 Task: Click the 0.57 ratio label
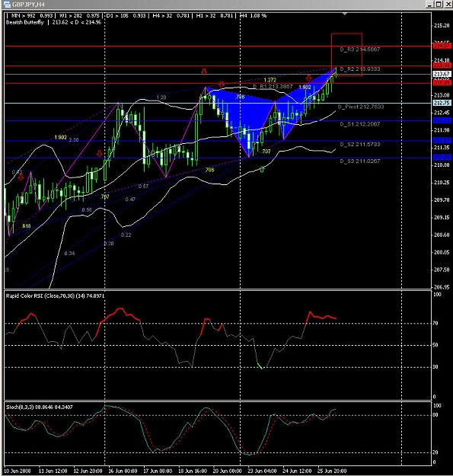coord(144,187)
